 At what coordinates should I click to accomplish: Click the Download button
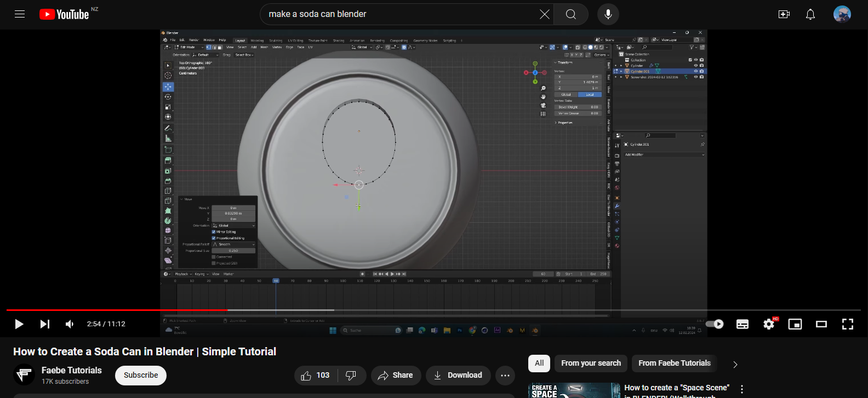click(x=458, y=375)
